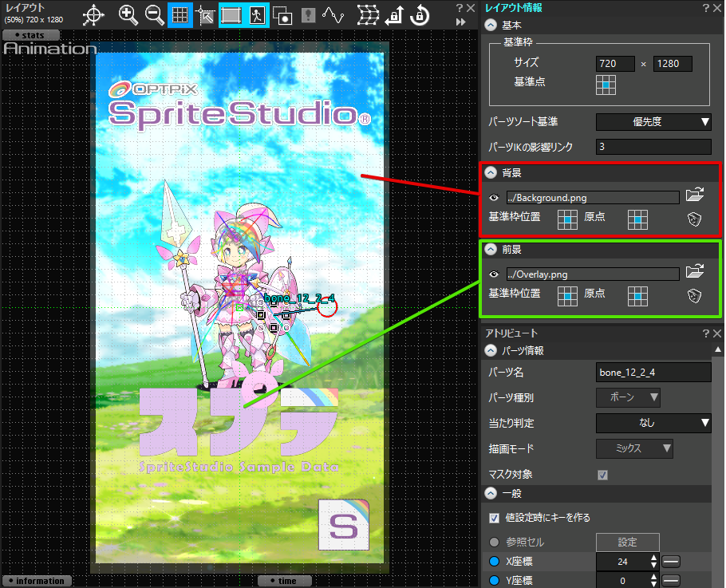Set the 基準点 anchor grid
726x588 pixels.
pos(606,85)
